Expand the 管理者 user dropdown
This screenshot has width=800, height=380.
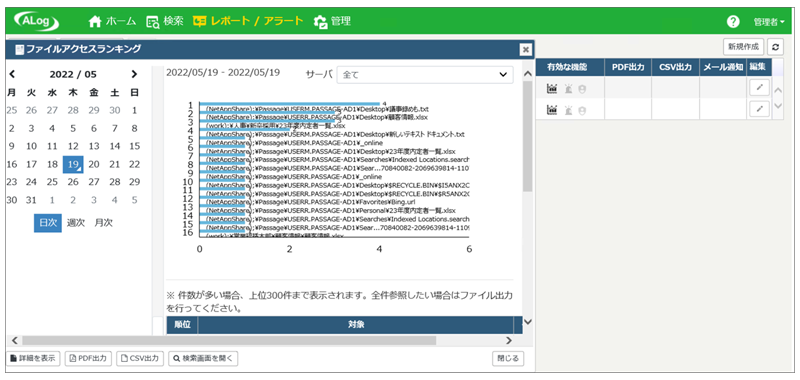point(769,22)
